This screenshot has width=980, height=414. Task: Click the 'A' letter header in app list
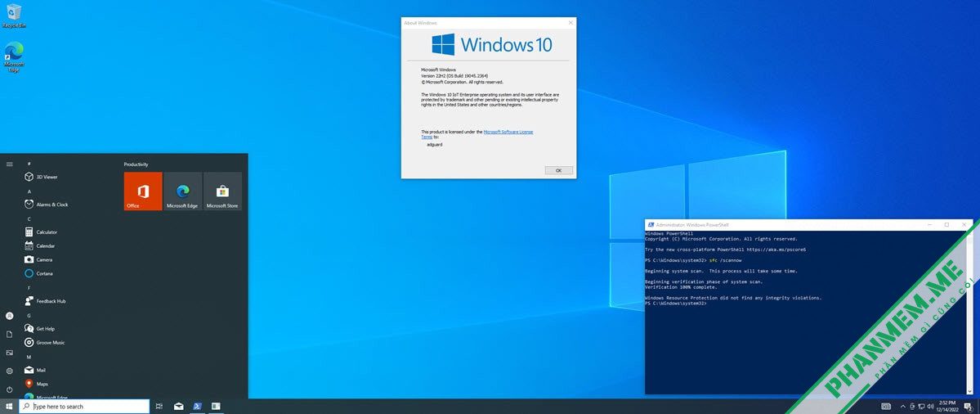coord(29,191)
